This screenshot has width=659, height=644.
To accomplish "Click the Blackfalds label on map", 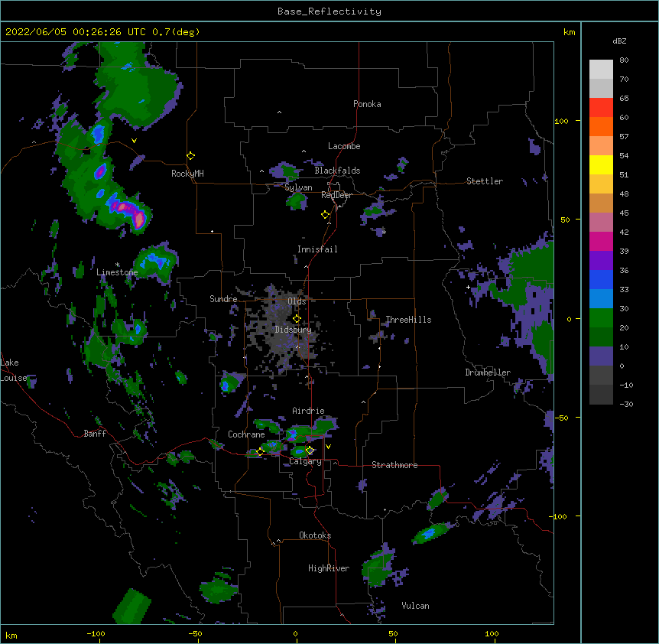I will click(337, 171).
